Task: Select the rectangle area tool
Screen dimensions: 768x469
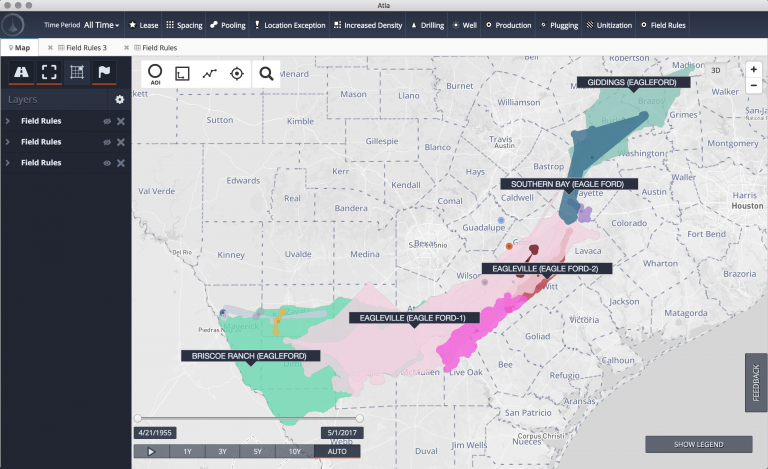Action: coord(182,74)
